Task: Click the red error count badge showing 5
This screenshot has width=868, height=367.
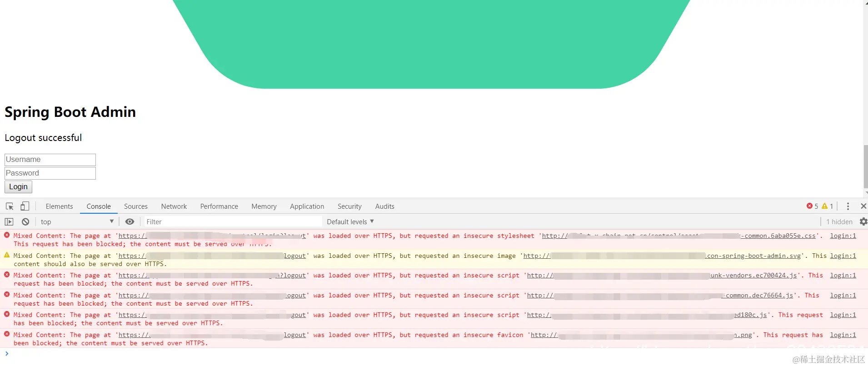Action: click(812, 206)
